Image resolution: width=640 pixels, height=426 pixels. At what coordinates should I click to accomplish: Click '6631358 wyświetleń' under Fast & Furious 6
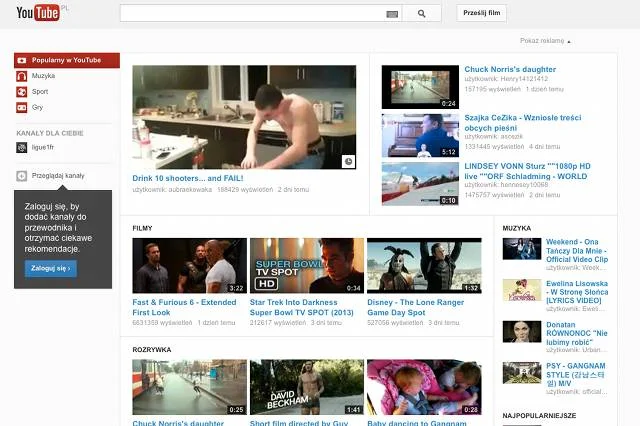[x=162, y=323]
